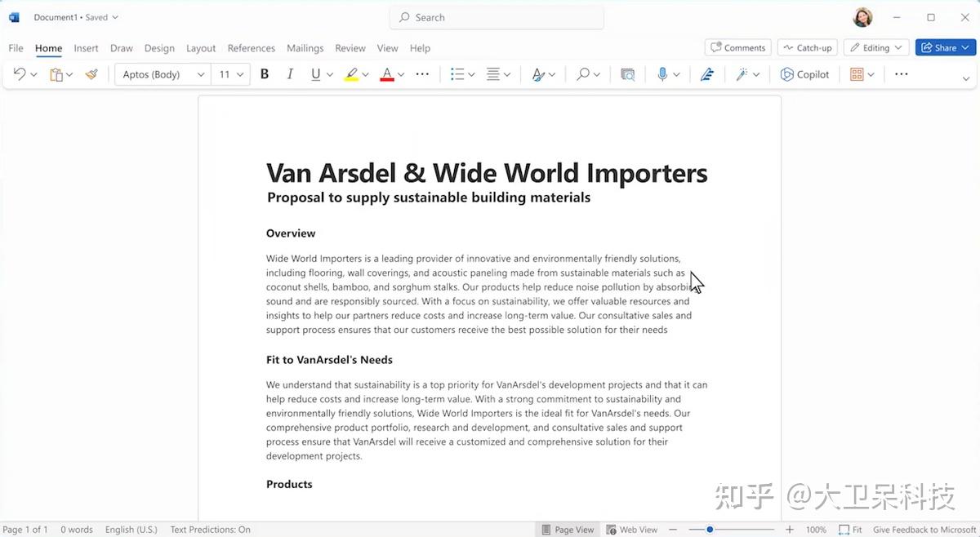Click the Undo arrow icon
980x537 pixels.
(20, 74)
